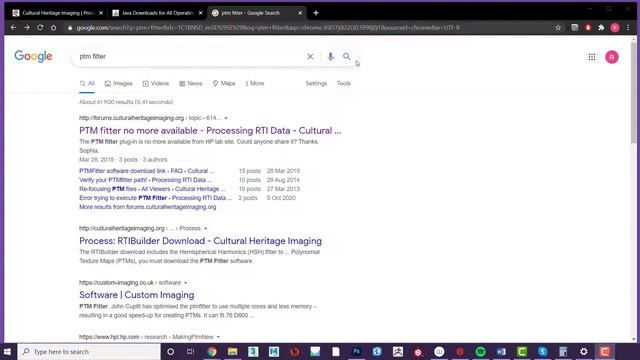Click the red adblock extension icon
640x360 pixels.
click(588, 28)
